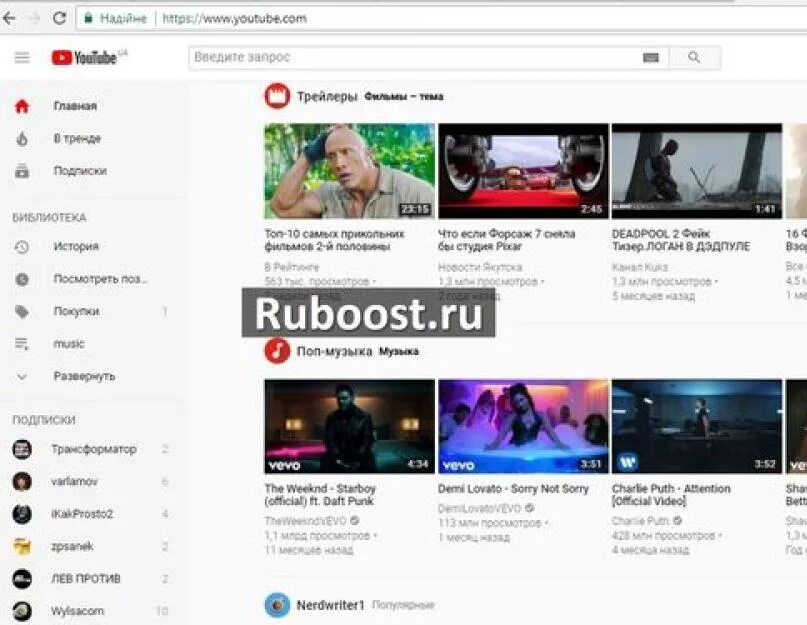Click the 'varlamov' channel avatar
This screenshot has height=625, width=807.
(22, 482)
